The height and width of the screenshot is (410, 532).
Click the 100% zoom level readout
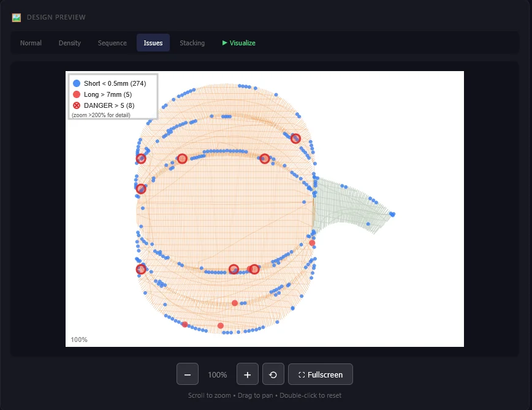coord(217,374)
